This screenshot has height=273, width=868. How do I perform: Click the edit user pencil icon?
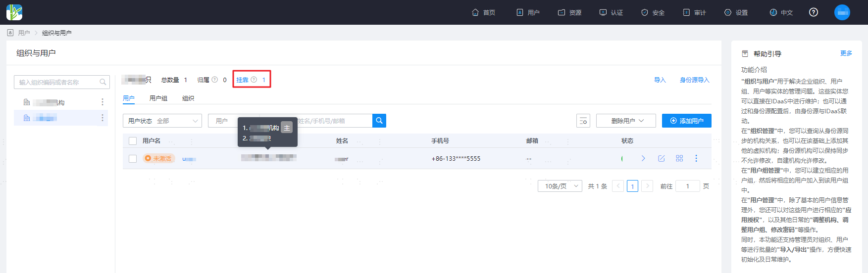tap(661, 158)
